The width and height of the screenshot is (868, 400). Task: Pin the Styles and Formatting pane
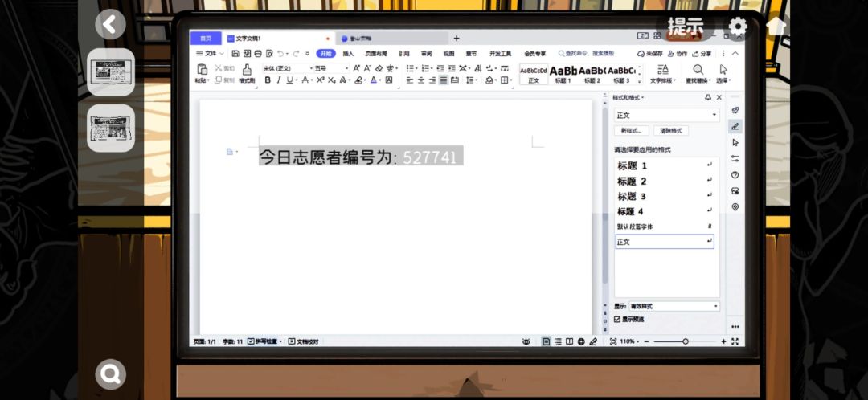point(707,97)
